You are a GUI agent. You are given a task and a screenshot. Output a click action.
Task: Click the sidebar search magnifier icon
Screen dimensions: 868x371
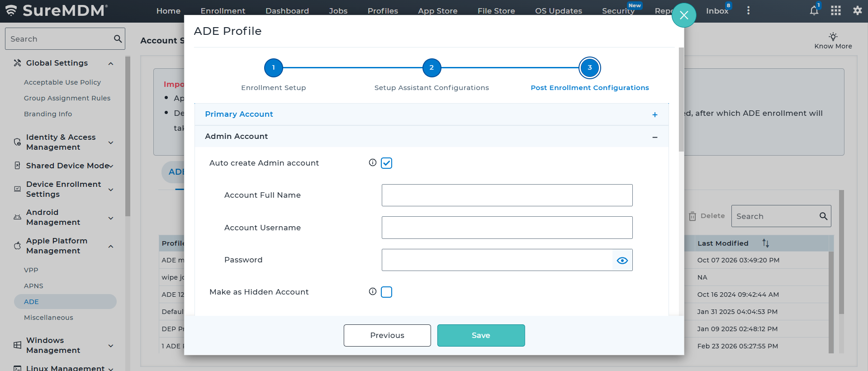118,39
